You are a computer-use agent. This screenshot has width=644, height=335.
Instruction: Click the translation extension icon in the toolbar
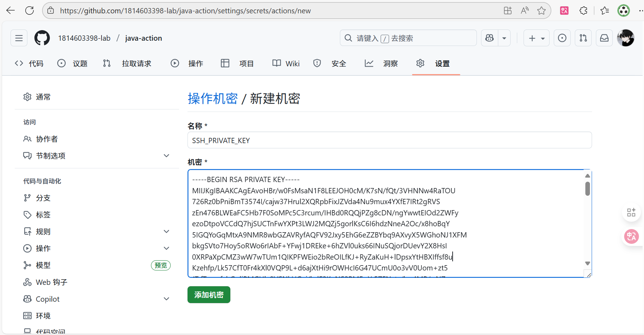(564, 11)
